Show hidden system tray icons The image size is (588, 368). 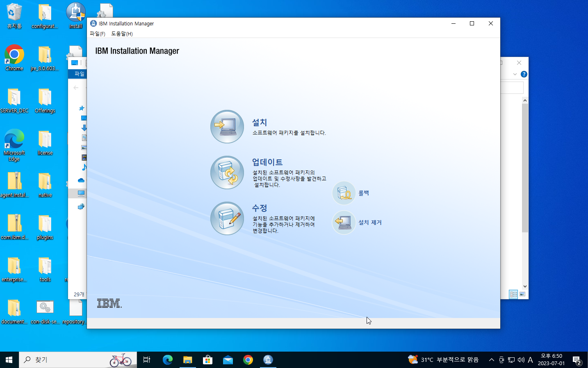[491, 360]
